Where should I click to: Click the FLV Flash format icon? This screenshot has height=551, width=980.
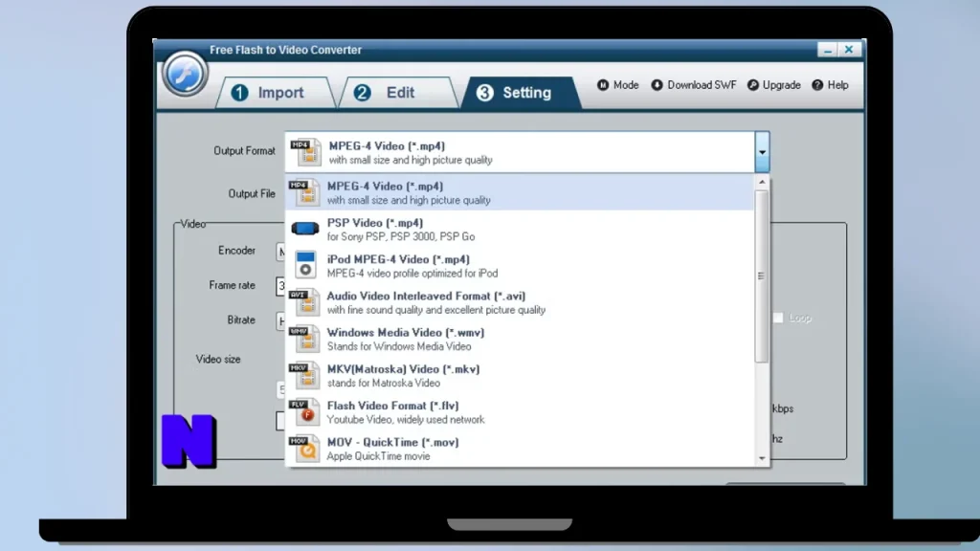tap(305, 411)
